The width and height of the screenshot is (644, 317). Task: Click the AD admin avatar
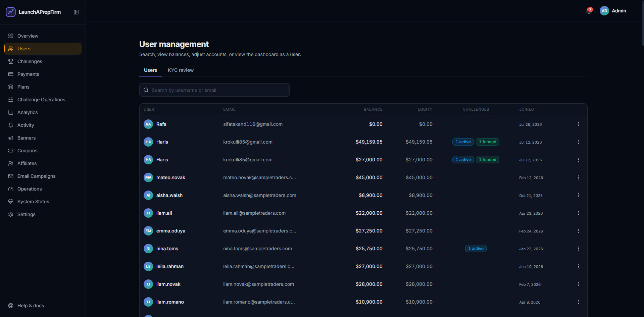[604, 11]
